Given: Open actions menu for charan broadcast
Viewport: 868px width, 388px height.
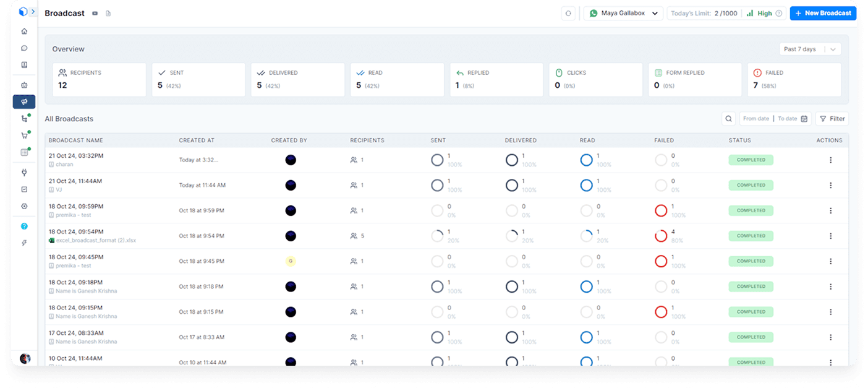Looking at the screenshot, I should point(830,160).
